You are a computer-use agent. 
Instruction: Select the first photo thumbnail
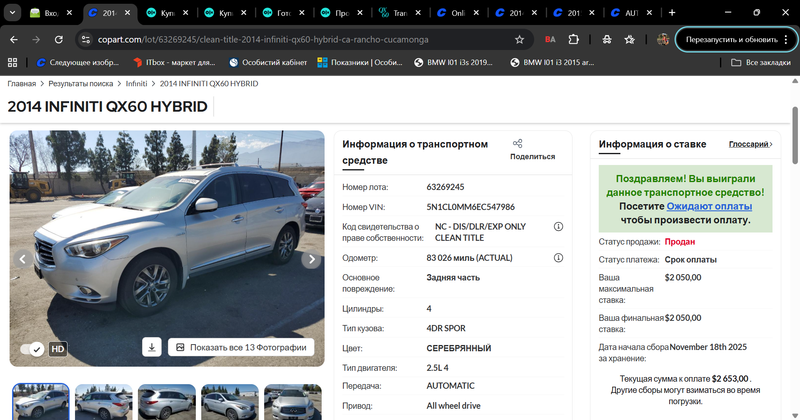(41, 402)
